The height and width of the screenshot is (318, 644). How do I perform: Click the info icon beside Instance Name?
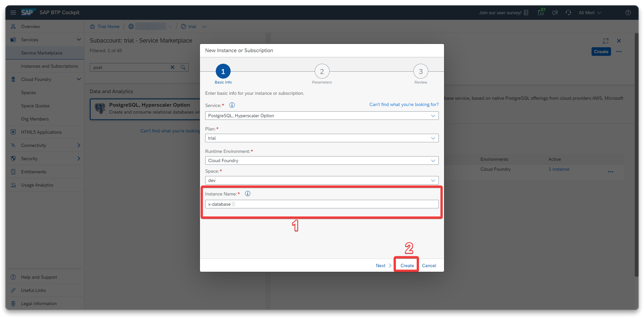(x=248, y=194)
